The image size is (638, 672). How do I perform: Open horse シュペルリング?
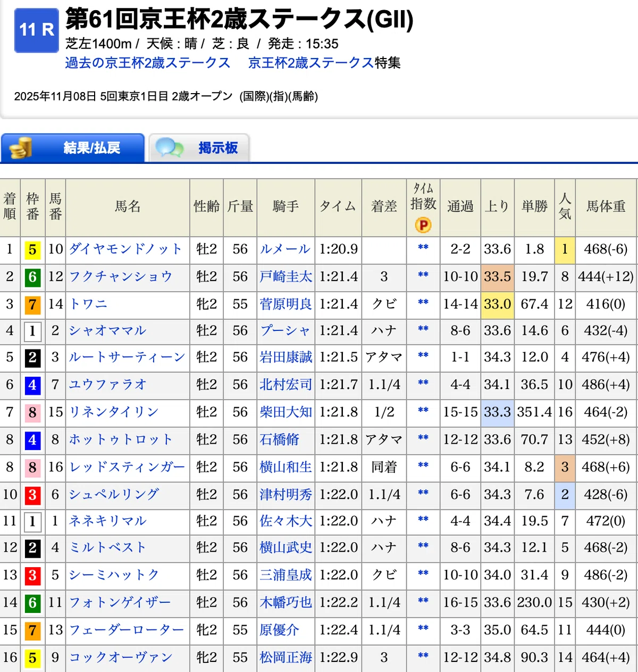[x=114, y=494]
